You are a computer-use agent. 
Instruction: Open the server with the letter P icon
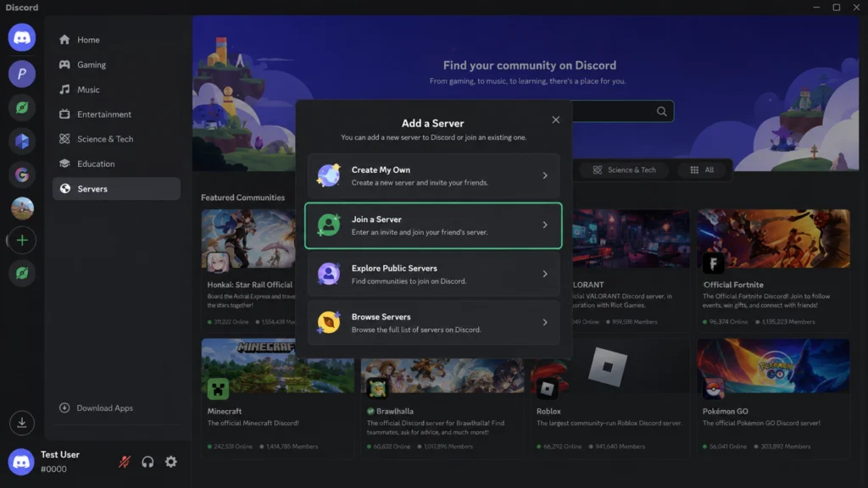(21, 75)
